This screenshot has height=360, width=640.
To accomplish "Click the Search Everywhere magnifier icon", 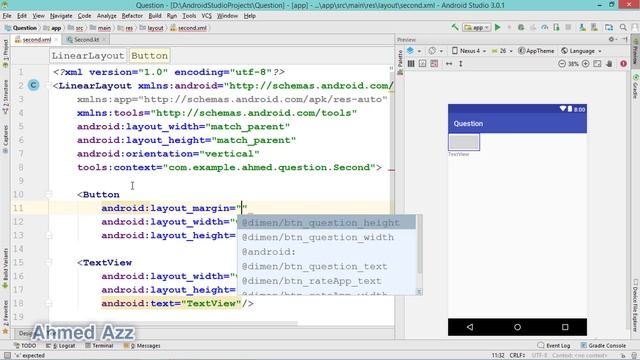I will (623, 27).
